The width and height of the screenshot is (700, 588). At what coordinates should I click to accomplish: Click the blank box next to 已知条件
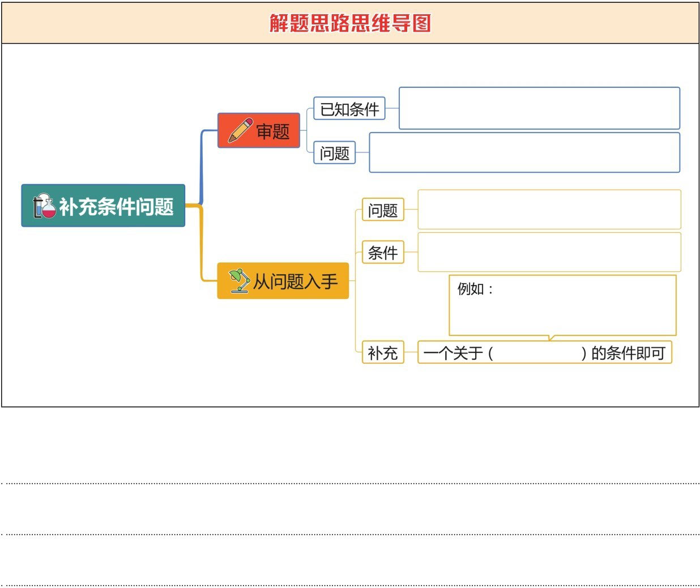[x=539, y=108]
